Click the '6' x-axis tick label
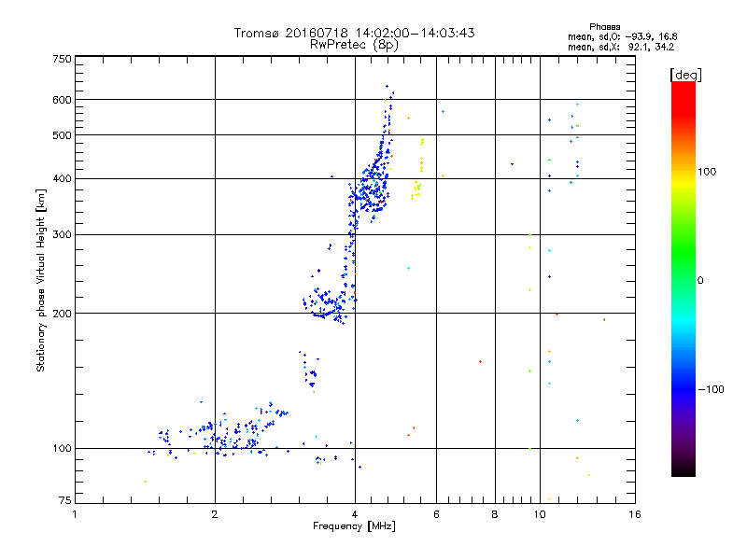747x560 pixels. 436,514
